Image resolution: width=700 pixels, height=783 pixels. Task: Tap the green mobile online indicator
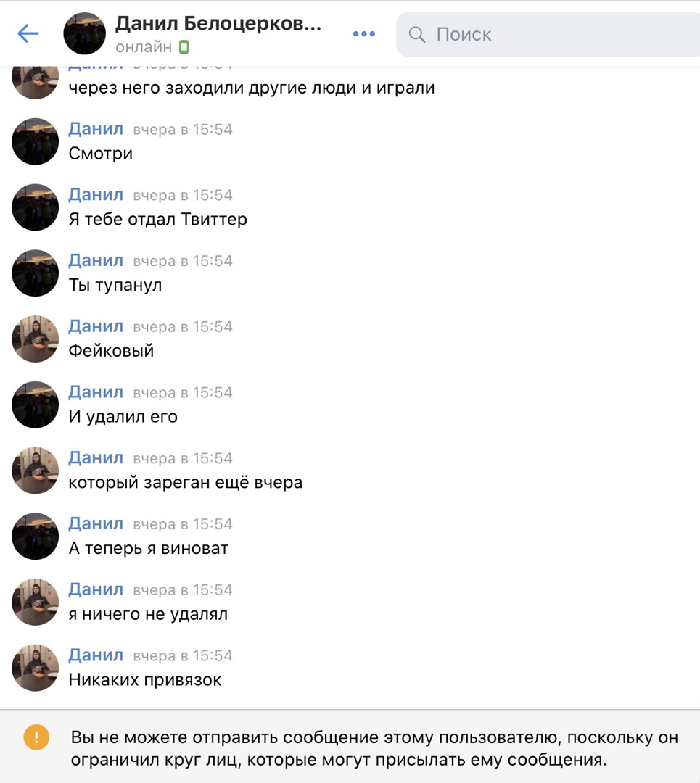(184, 47)
